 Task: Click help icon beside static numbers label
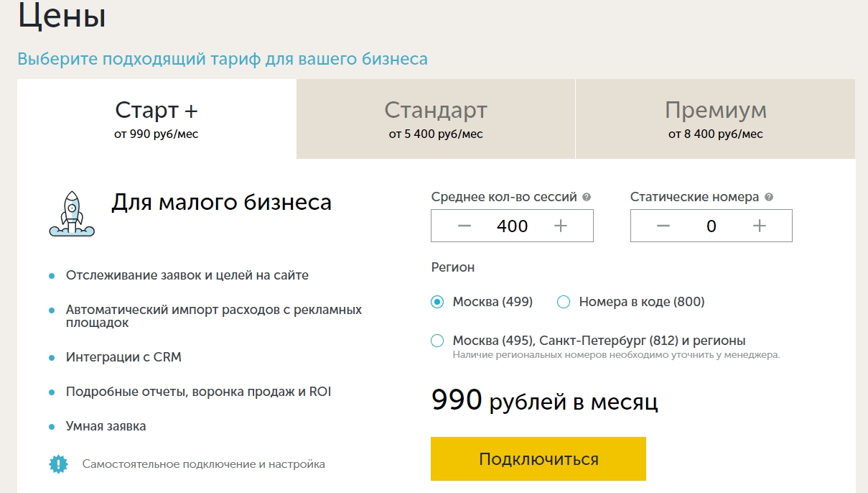(769, 197)
